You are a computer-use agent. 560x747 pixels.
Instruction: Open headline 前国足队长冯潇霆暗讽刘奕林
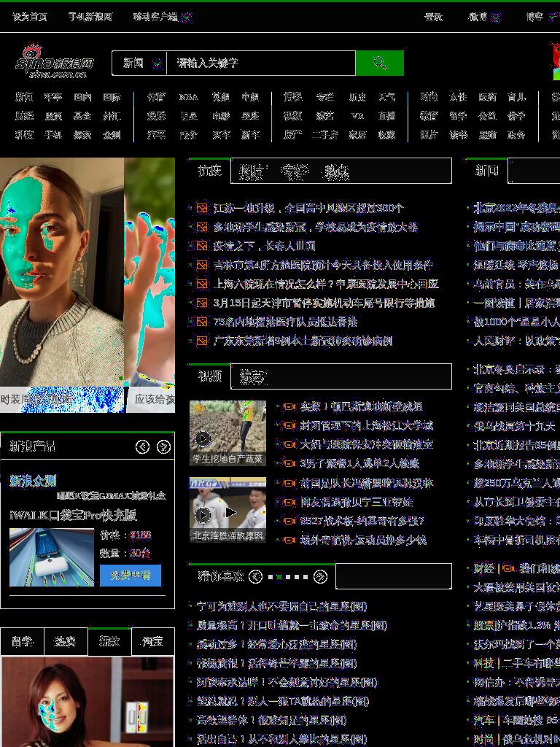[366, 483]
